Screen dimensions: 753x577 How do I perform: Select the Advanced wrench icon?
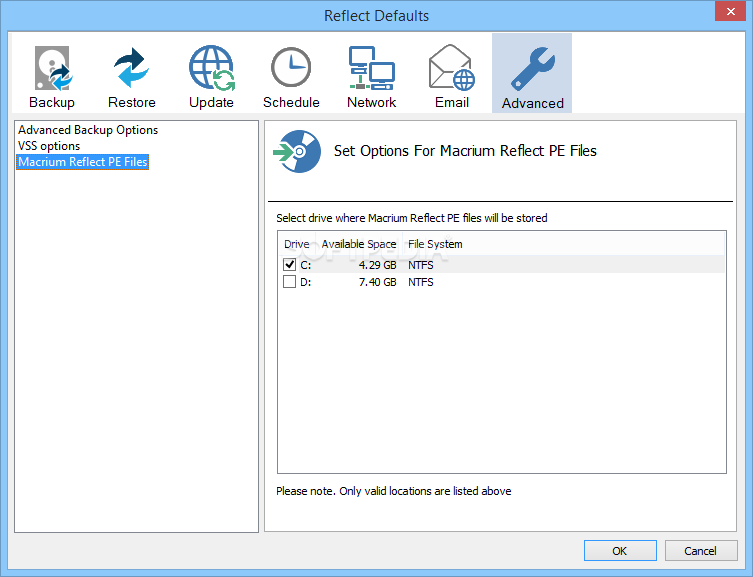click(533, 69)
